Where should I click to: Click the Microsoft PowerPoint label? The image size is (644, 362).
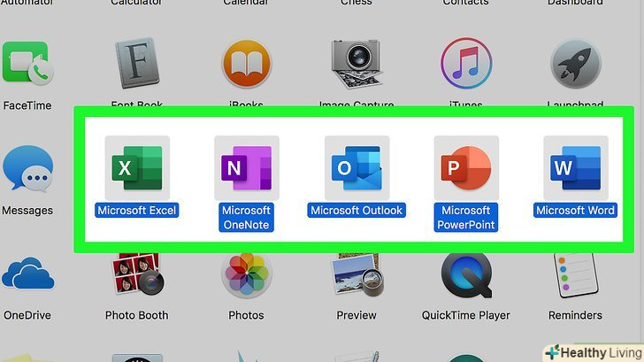coord(466,218)
